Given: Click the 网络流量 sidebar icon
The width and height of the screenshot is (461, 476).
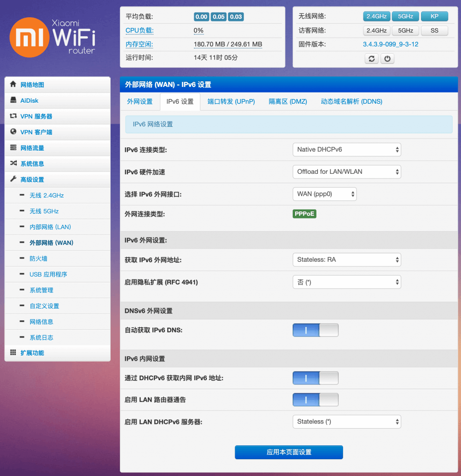Looking at the screenshot, I should (x=13, y=148).
